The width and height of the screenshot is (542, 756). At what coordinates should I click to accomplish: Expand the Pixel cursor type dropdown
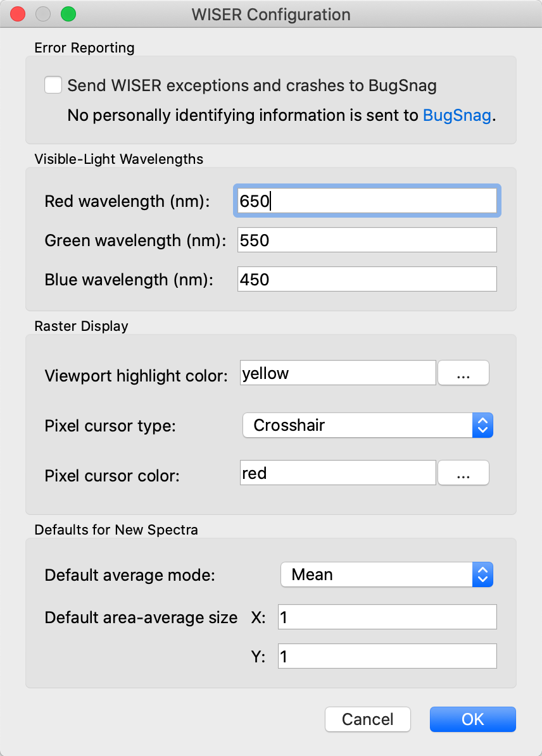367,425
